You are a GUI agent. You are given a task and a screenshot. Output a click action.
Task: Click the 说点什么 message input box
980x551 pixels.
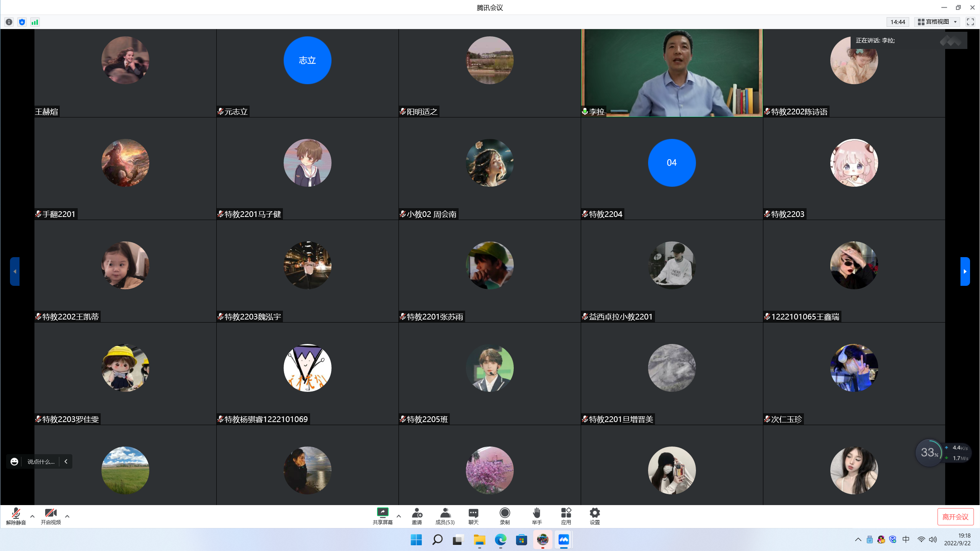tap(41, 461)
